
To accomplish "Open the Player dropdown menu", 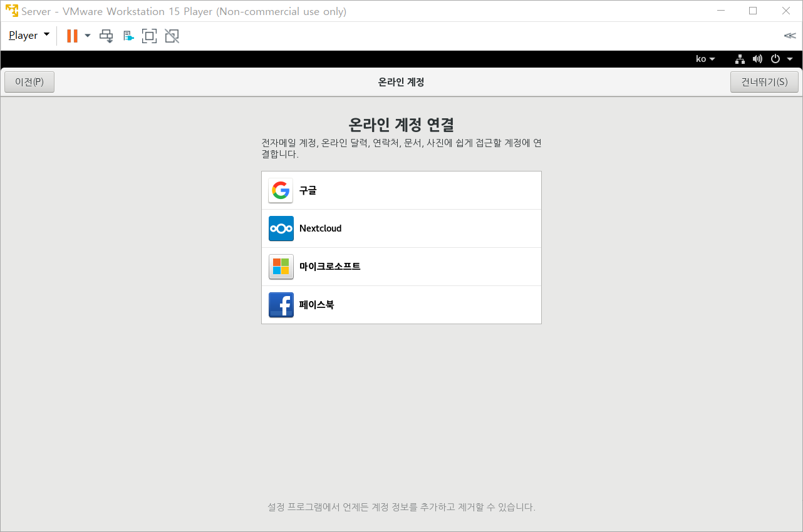I will click(x=29, y=36).
